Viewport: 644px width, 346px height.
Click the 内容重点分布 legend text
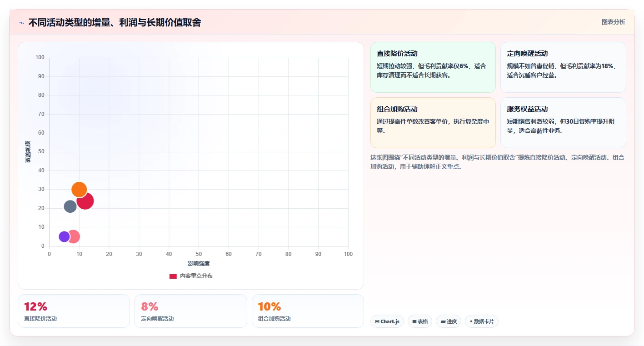tap(196, 276)
